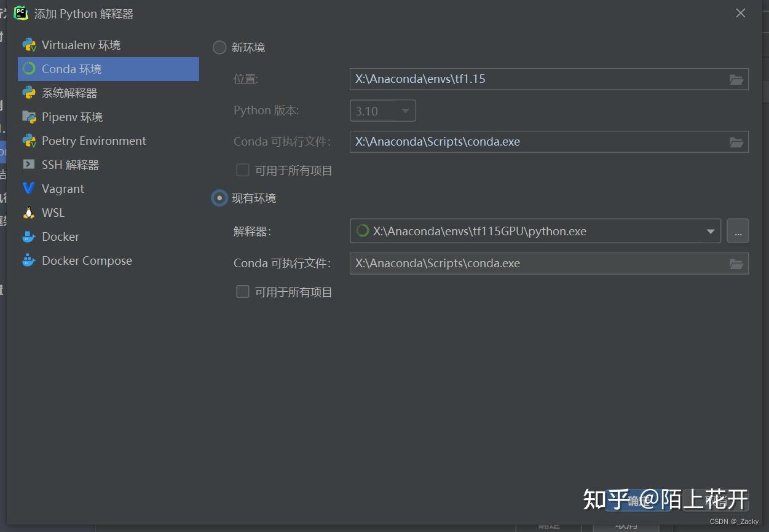Select the 系统解释器 Python icon

[x=29, y=93]
